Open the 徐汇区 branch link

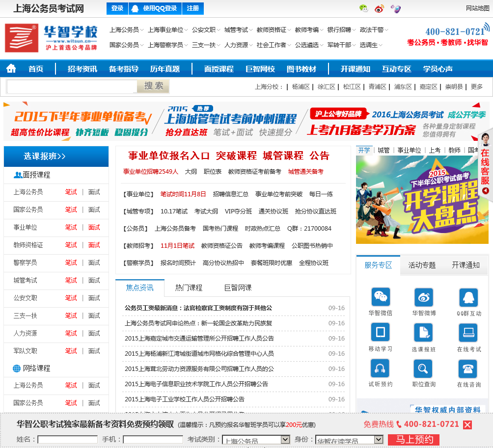[326, 87]
